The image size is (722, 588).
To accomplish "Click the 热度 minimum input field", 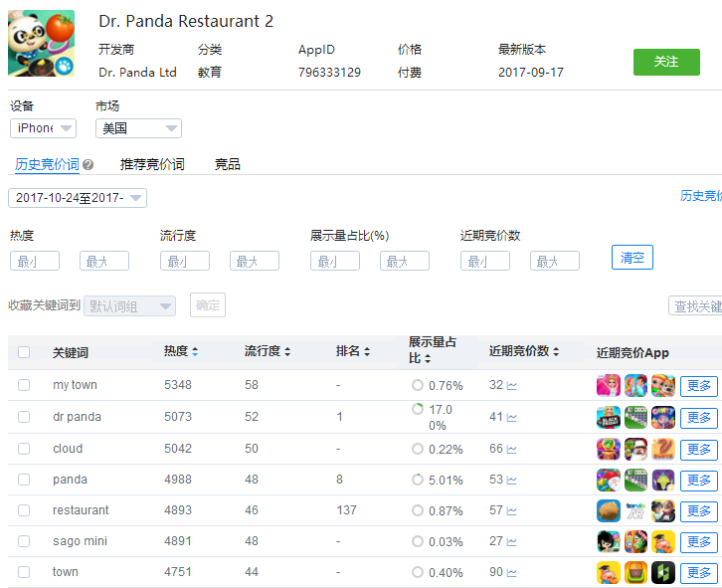I will (x=35, y=261).
